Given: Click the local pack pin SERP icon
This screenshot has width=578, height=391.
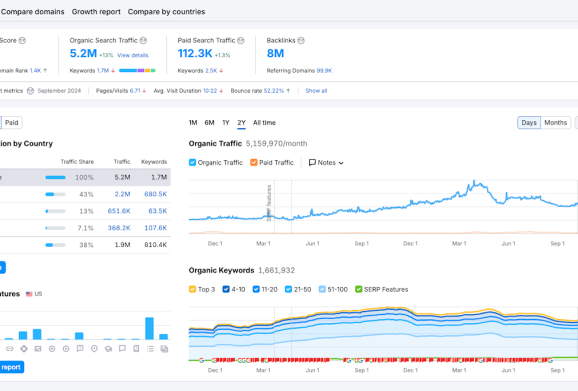Looking at the screenshot, I should [x=94, y=349].
